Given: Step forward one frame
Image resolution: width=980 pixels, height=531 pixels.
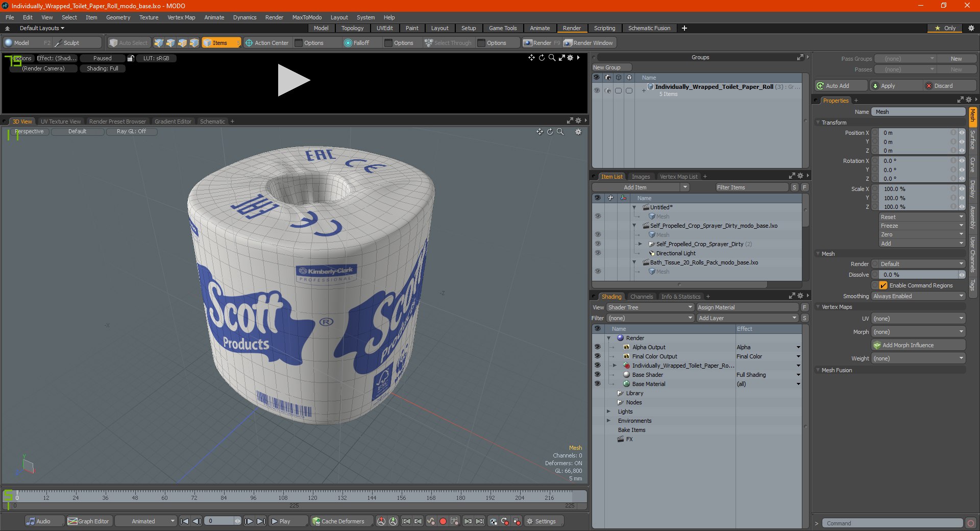Looking at the screenshot, I should pos(249,521).
